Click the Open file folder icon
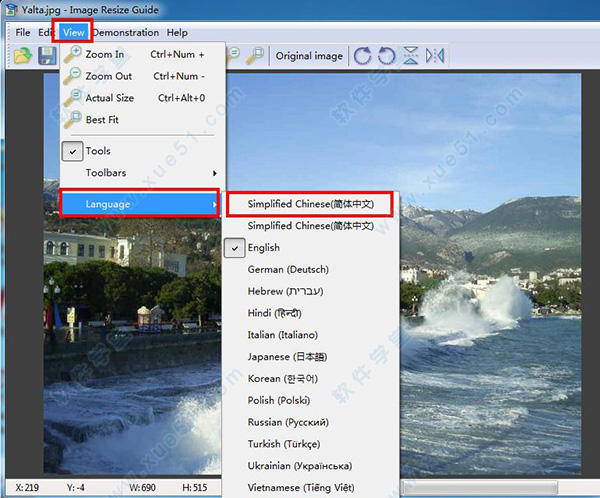Screen dimensions: 600x498 point(23,56)
